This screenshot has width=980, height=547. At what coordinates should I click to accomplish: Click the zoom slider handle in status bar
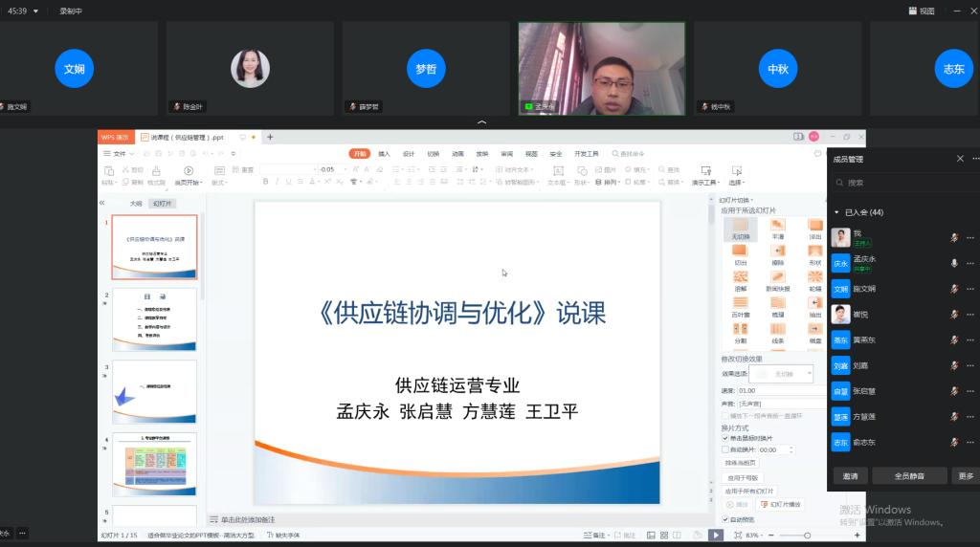[807, 536]
